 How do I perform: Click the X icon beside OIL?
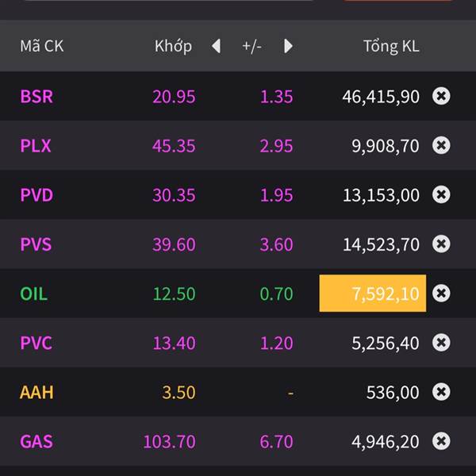click(441, 293)
